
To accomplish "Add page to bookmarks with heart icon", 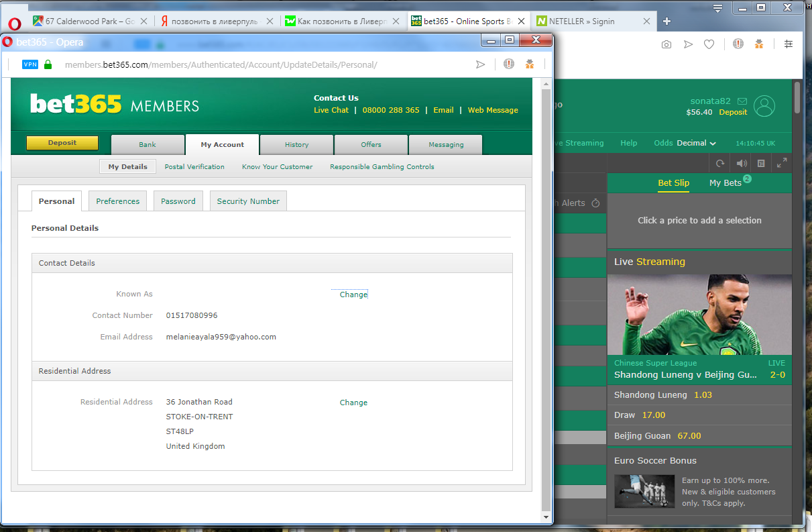I will click(709, 44).
